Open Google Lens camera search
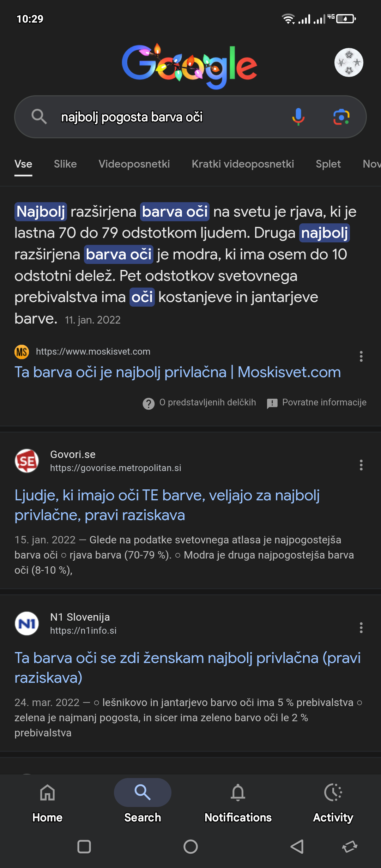The image size is (381, 868). [341, 117]
